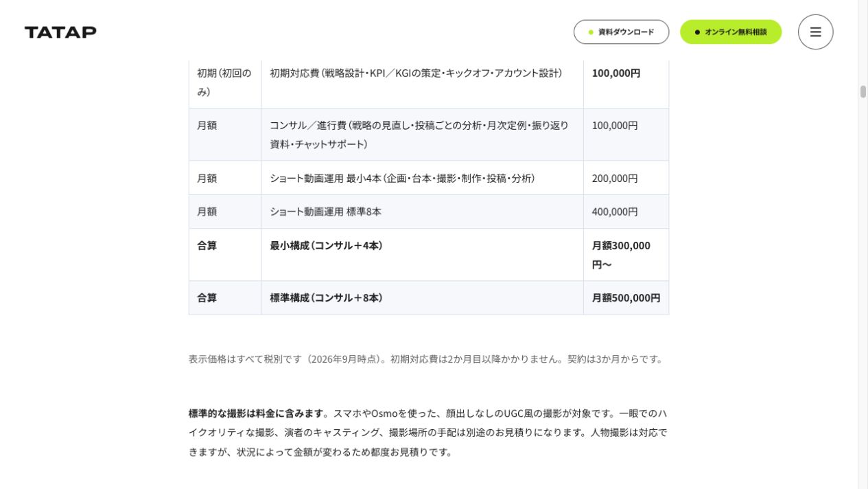This screenshot has width=868, height=489.
Task: Click 月額 label in the 標準8本 row
Action: point(207,212)
